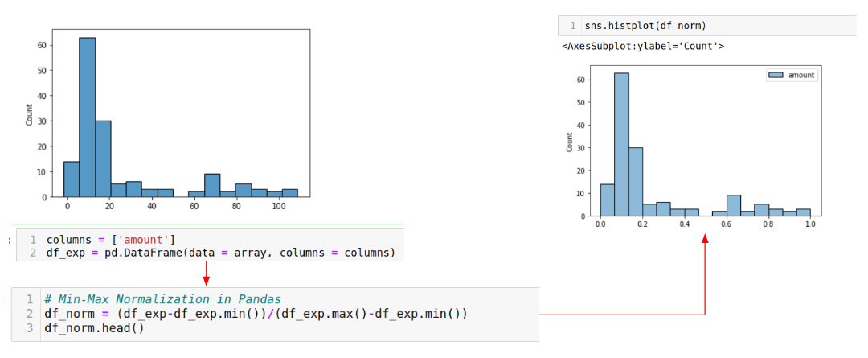
Task: Click the df_exp = pd.DataFrame(...) code line
Action: coord(220,253)
